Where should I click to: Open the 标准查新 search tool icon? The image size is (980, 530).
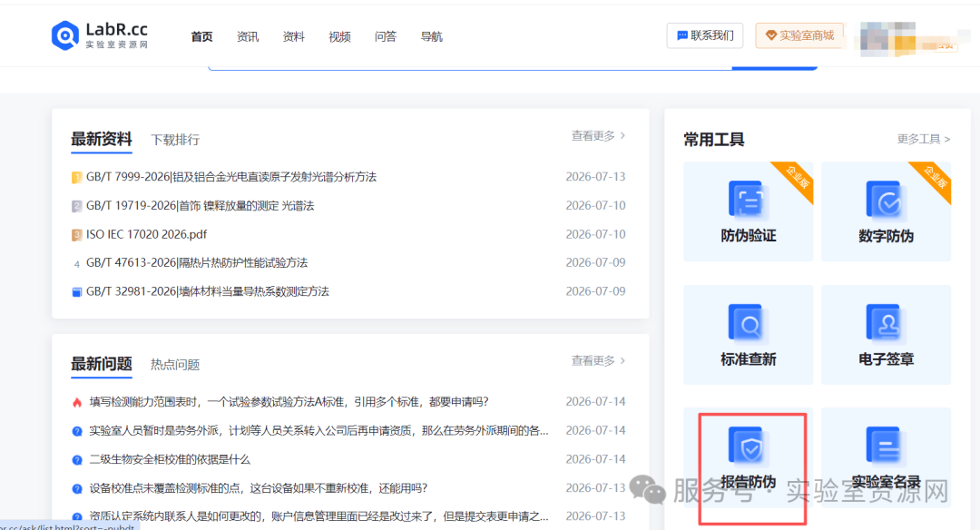[x=746, y=322]
